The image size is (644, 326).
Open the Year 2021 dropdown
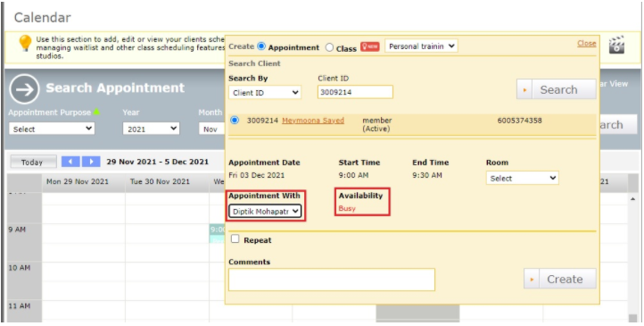pyautogui.click(x=151, y=129)
